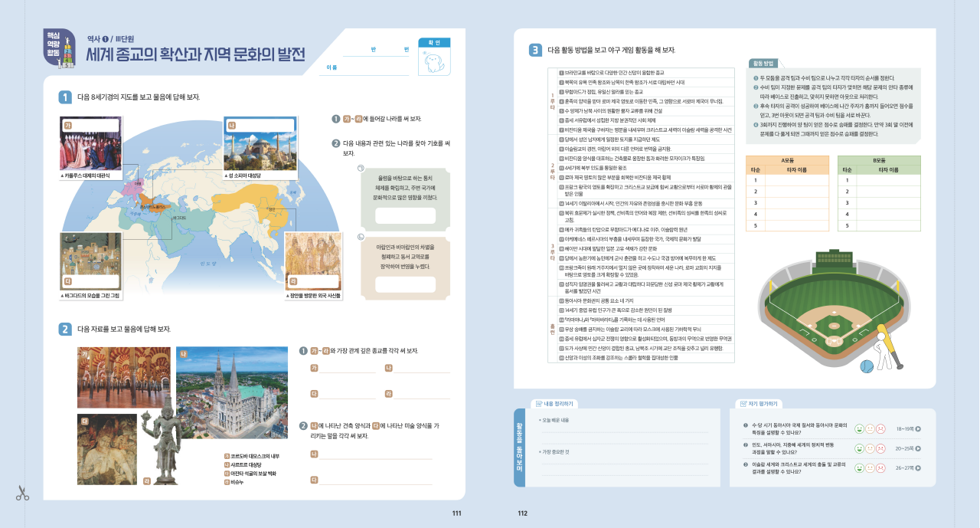980x528 pixels.
Task: Click the number 2 activity badge
Action: [66, 330]
